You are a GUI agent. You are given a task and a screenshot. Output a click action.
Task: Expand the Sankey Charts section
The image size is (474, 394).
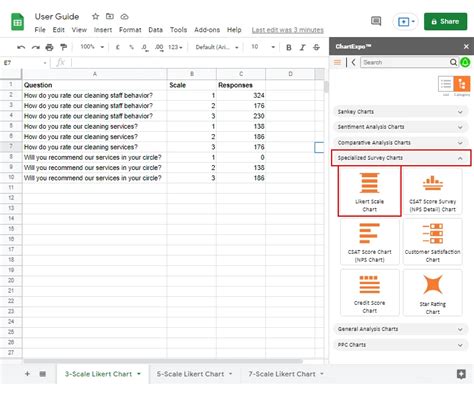click(x=400, y=112)
